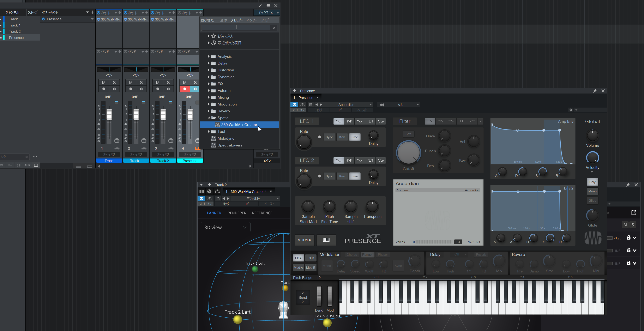Enable Chorus modulation type
This screenshot has width=644, height=331.
[x=351, y=255]
